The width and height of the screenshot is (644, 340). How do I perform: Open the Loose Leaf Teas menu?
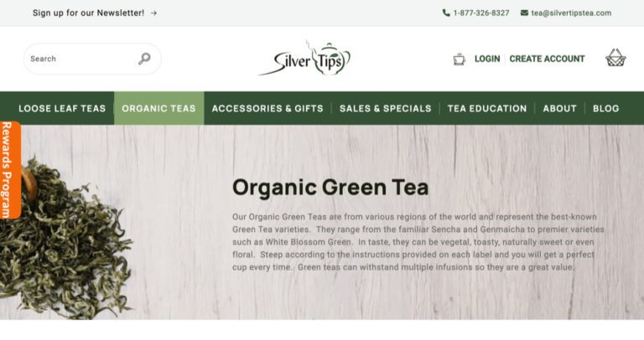62,108
